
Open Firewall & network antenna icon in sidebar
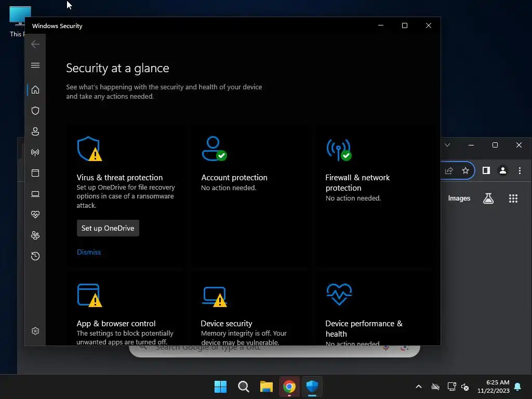click(35, 152)
